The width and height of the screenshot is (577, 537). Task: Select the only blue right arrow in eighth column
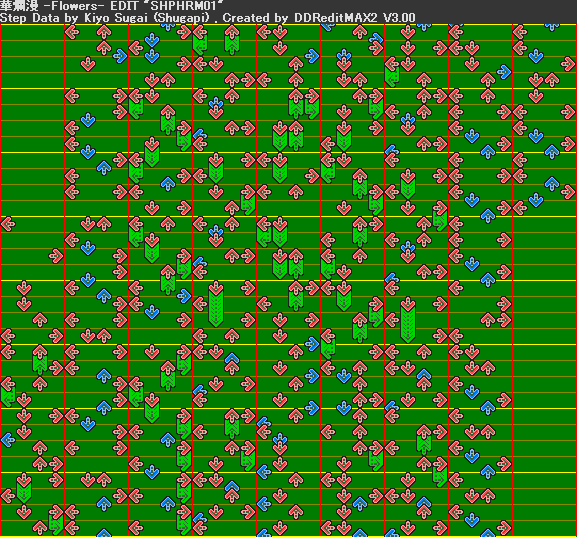click(504, 72)
